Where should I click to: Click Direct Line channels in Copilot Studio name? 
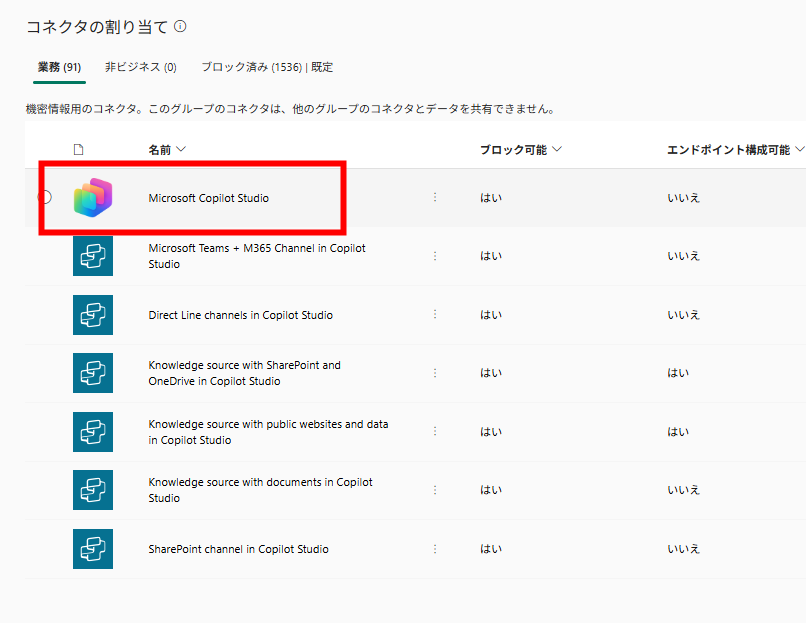[x=241, y=315]
